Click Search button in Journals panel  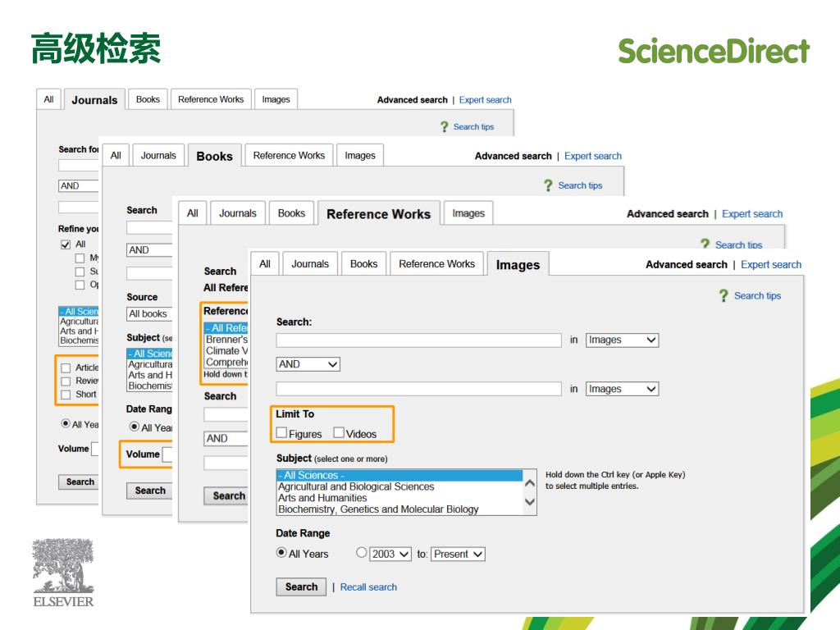79,482
